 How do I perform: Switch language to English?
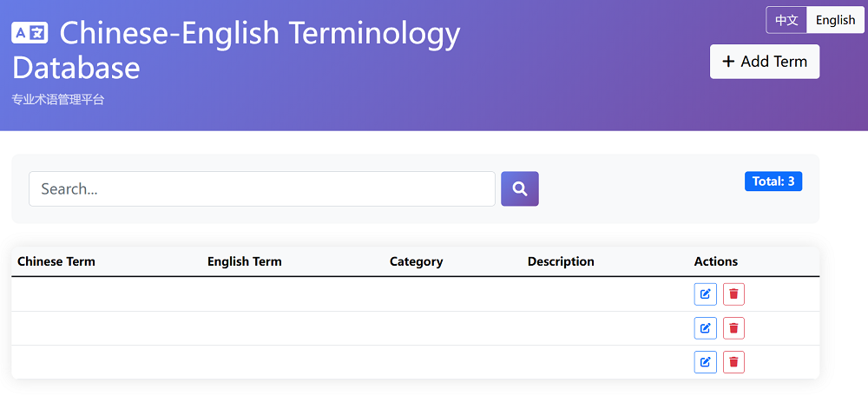tap(835, 20)
